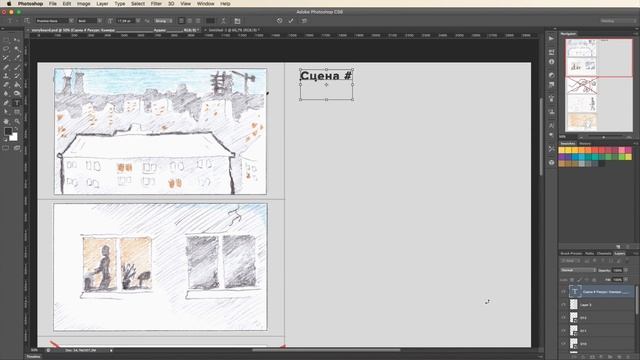Select the Dodge tool
640x360 pixels.
click(x=17, y=94)
